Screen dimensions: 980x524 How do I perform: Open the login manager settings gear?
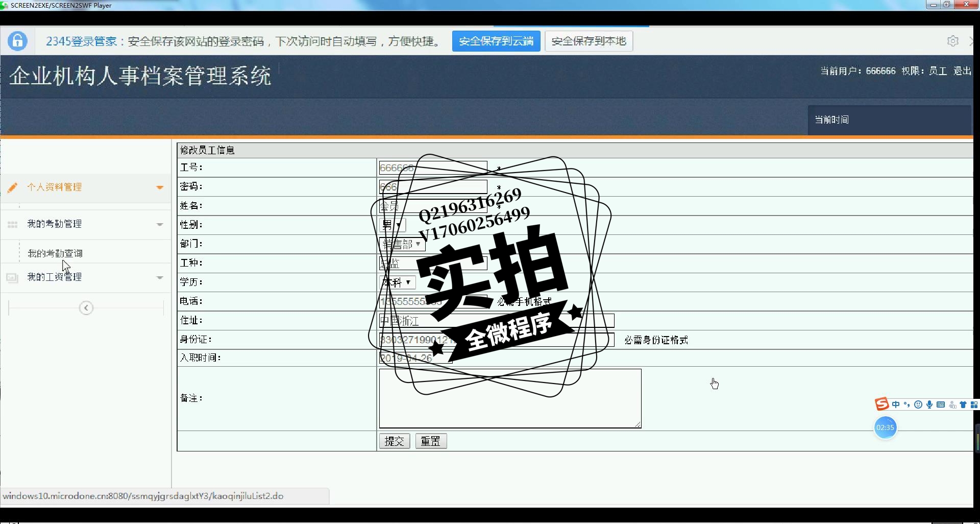952,41
